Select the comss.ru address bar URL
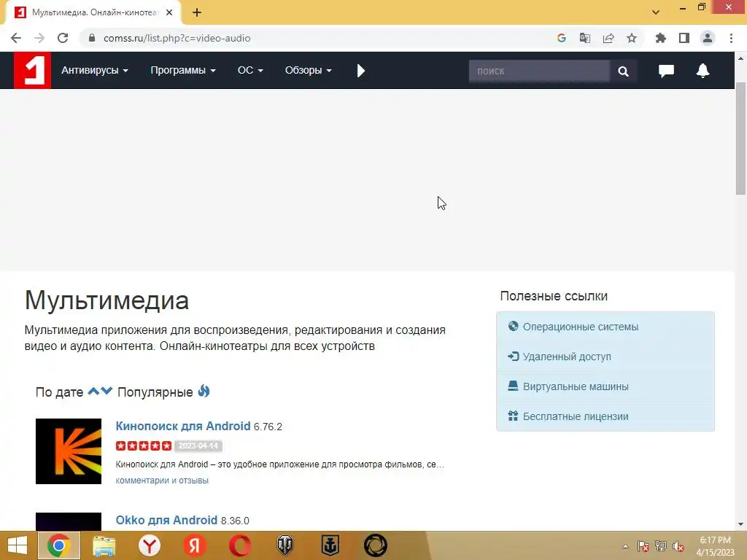 177,38
